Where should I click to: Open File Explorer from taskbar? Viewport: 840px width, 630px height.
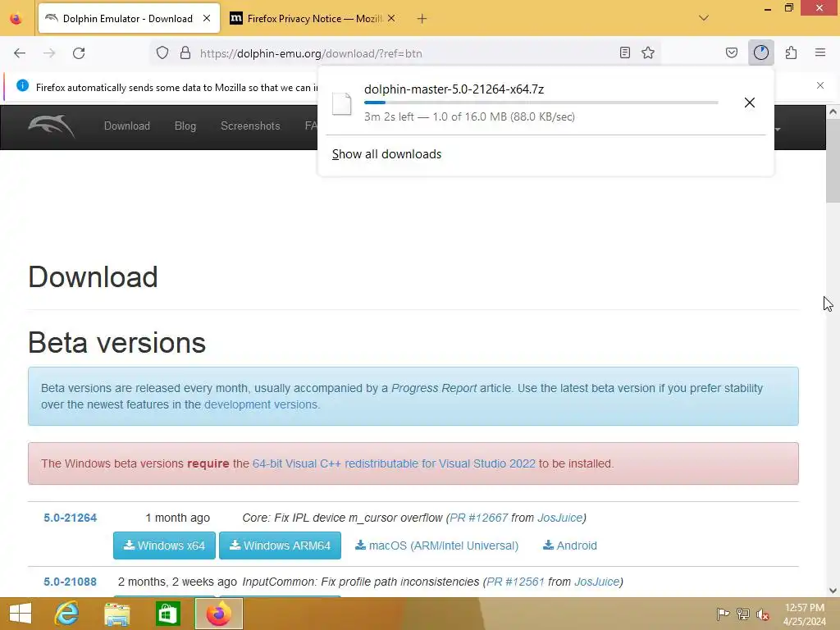pos(117,614)
